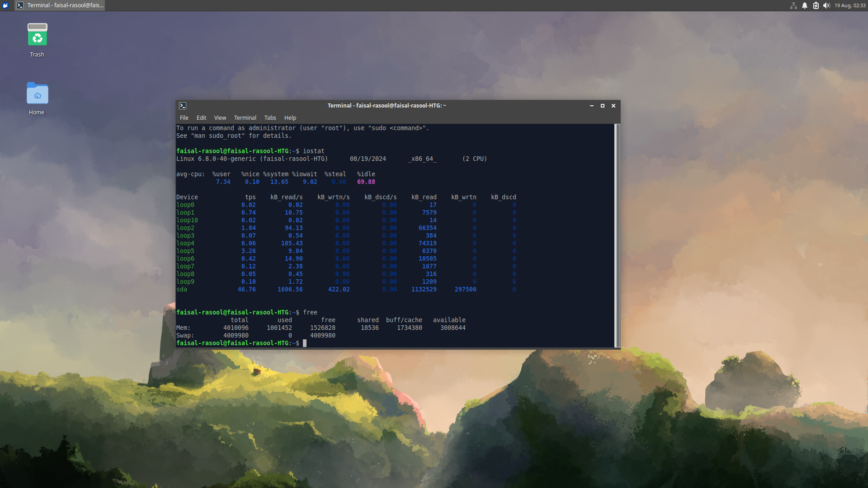Screen dimensions: 868x488
Task: Open the Xubuntu applications menu
Action: pos(5,5)
